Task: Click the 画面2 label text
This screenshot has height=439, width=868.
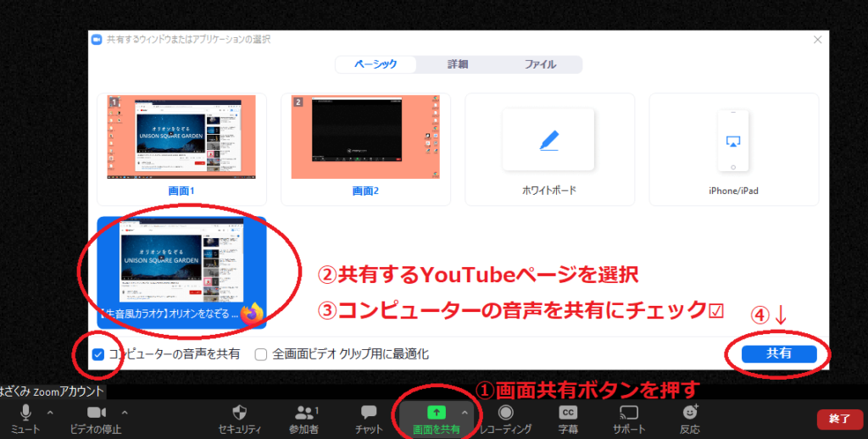Action: pyautogui.click(x=365, y=191)
